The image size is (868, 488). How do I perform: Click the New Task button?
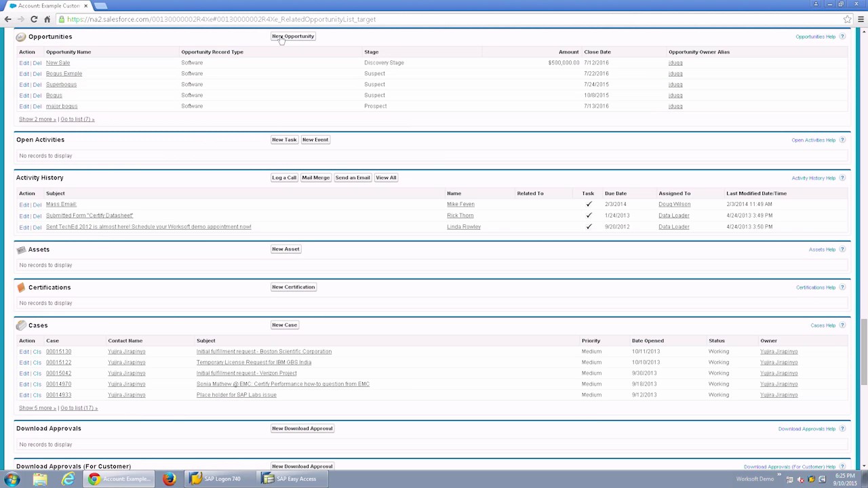tap(284, 140)
